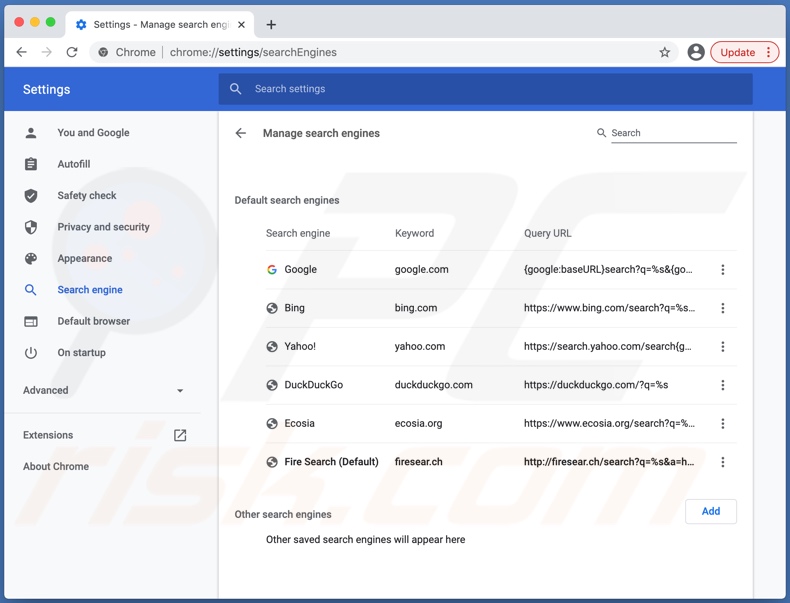This screenshot has height=603, width=790.
Task: Click the Bing query URL text
Action: [609, 308]
